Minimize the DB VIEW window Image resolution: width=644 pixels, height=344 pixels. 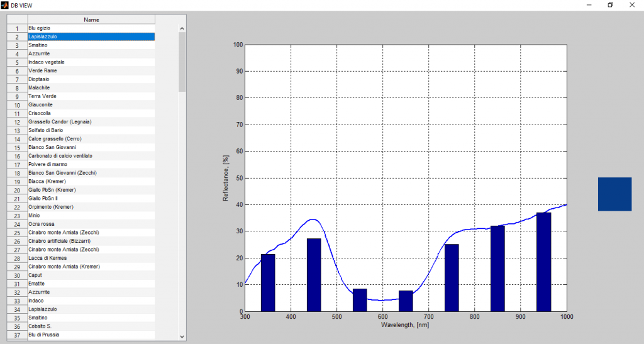(x=589, y=5)
